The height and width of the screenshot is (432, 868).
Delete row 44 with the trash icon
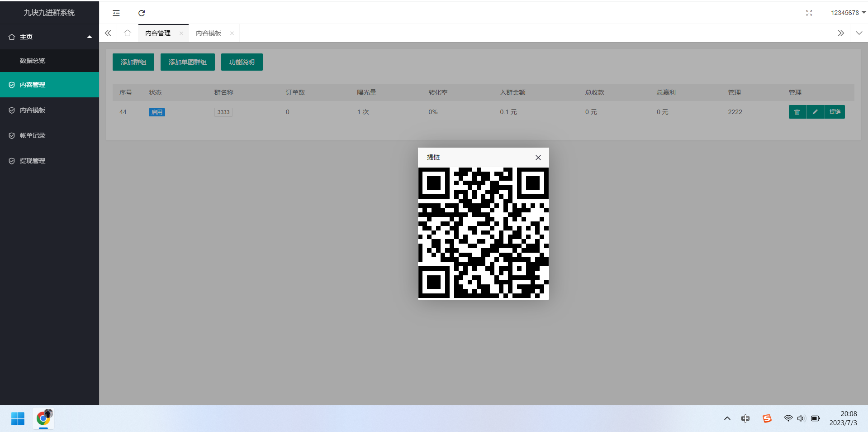pyautogui.click(x=797, y=112)
